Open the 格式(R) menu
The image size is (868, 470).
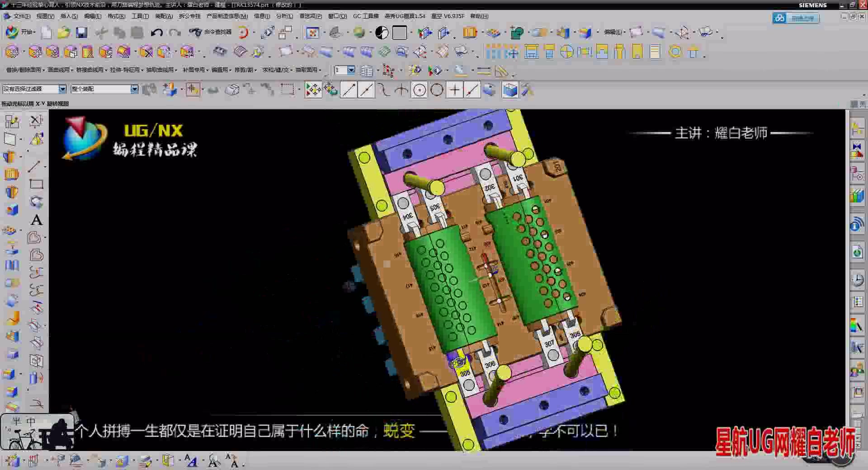tap(117, 16)
